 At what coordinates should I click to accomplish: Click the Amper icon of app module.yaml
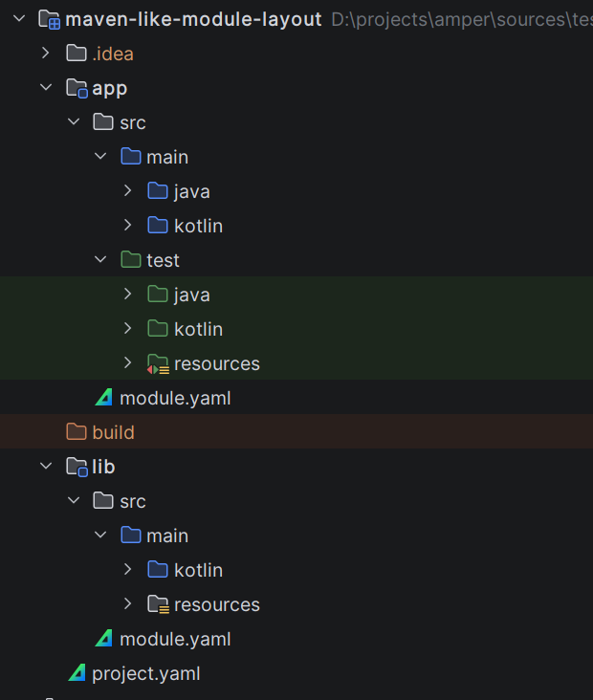[103, 398]
